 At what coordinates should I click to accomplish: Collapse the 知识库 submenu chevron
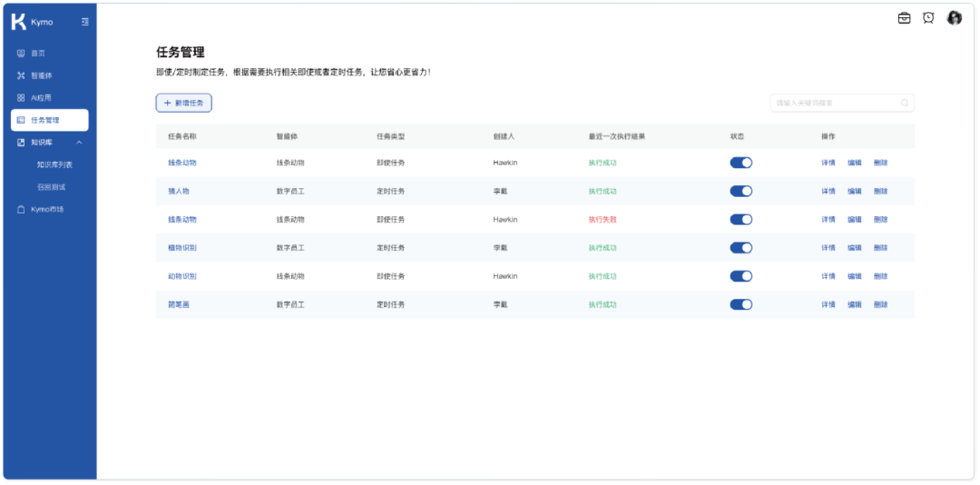point(79,143)
